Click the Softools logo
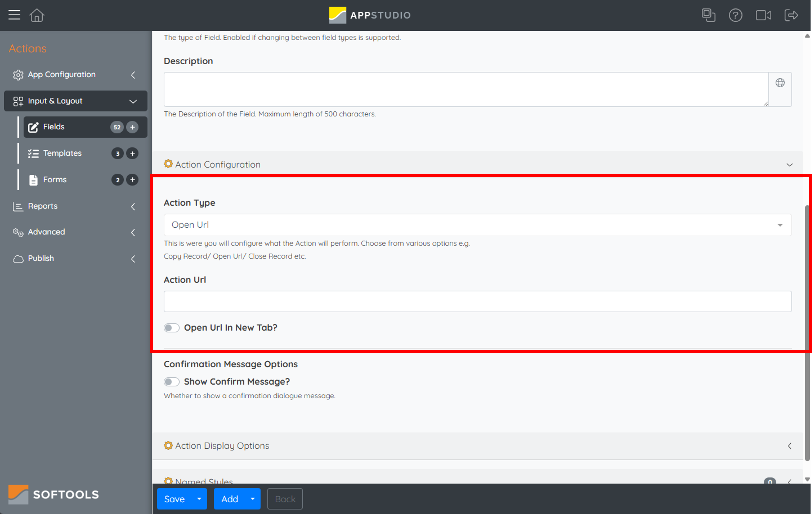Screen dimensions: 812x514 coord(54,494)
